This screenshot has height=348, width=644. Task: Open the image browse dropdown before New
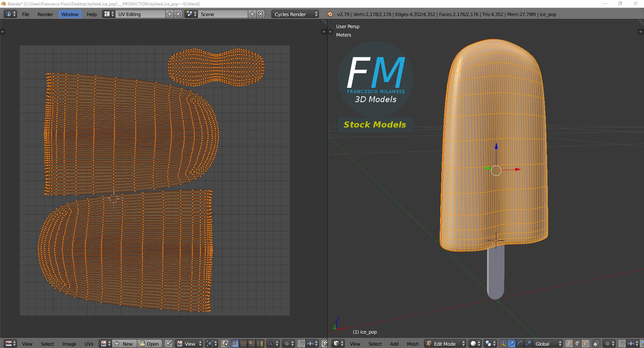tap(106, 344)
